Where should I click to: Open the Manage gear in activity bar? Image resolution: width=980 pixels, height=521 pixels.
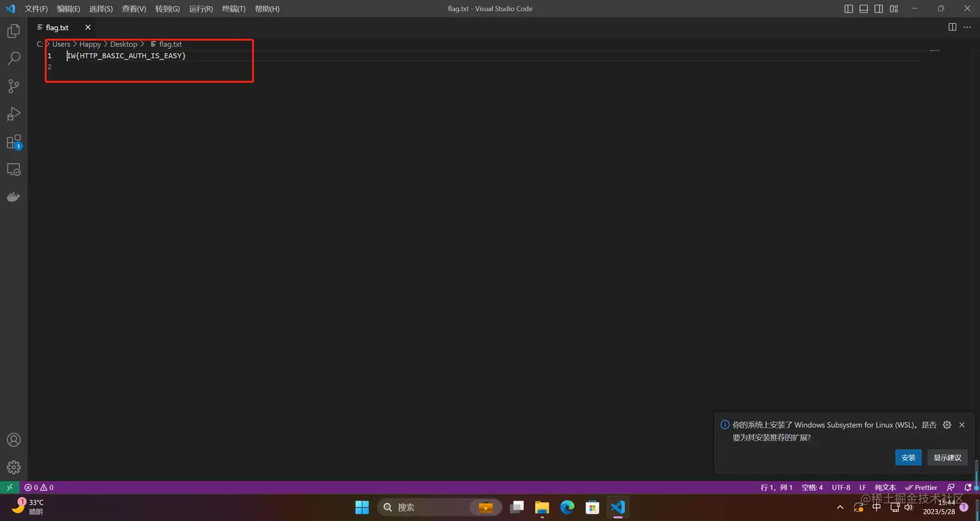click(14, 467)
